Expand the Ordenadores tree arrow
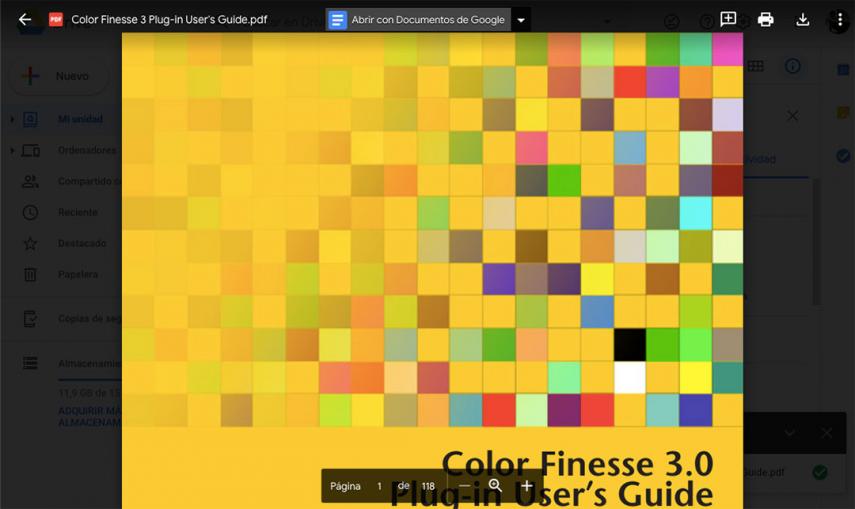Image resolution: width=855 pixels, height=509 pixels. (x=12, y=150)
